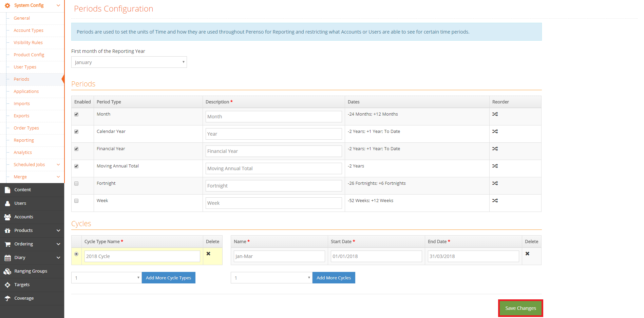Open Product Config page
This screenshot has height=318, width=644.
coord(29,55)
